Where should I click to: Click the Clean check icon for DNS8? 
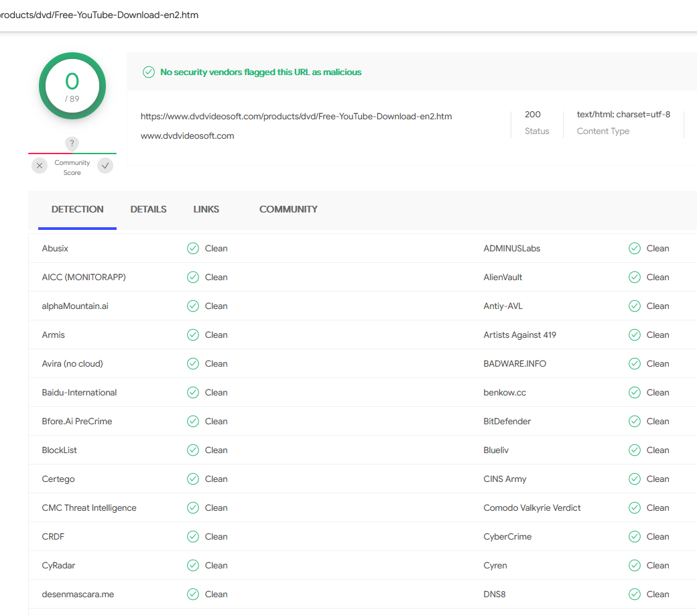[635, 595]
